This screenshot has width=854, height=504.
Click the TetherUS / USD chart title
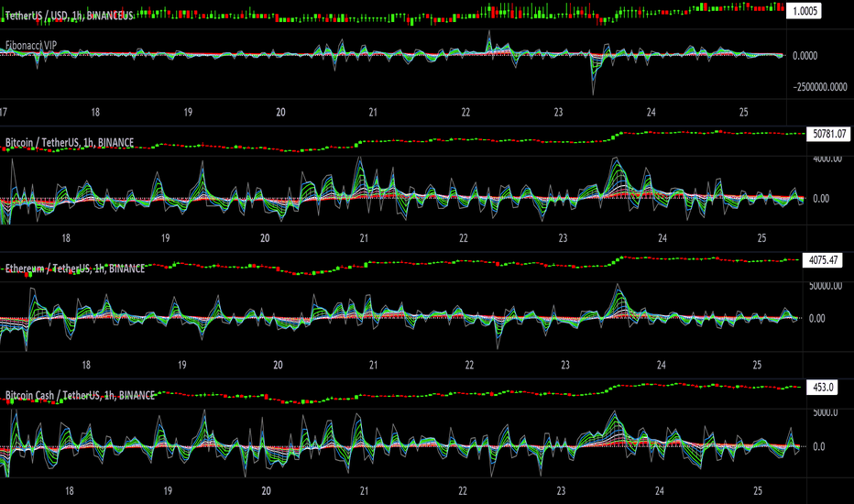(69, 16)
